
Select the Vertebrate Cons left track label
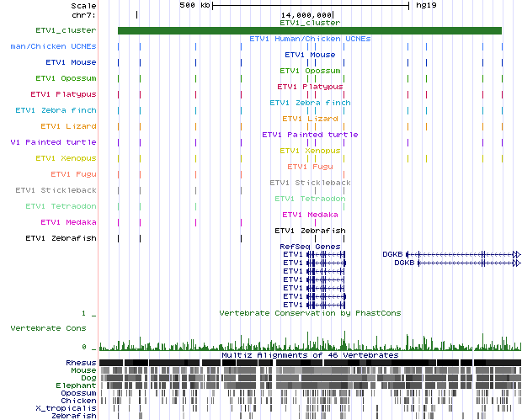(x=48, y=327)
